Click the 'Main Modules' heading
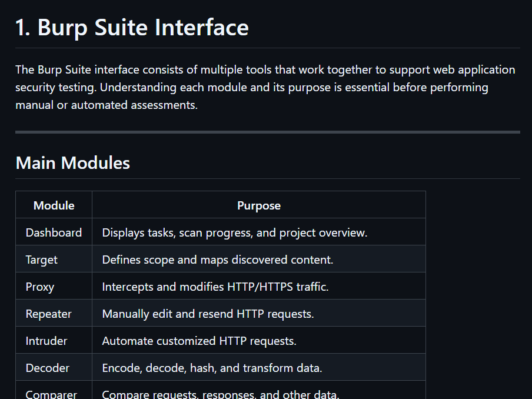 pyautogui.click(x=72, y=162)
